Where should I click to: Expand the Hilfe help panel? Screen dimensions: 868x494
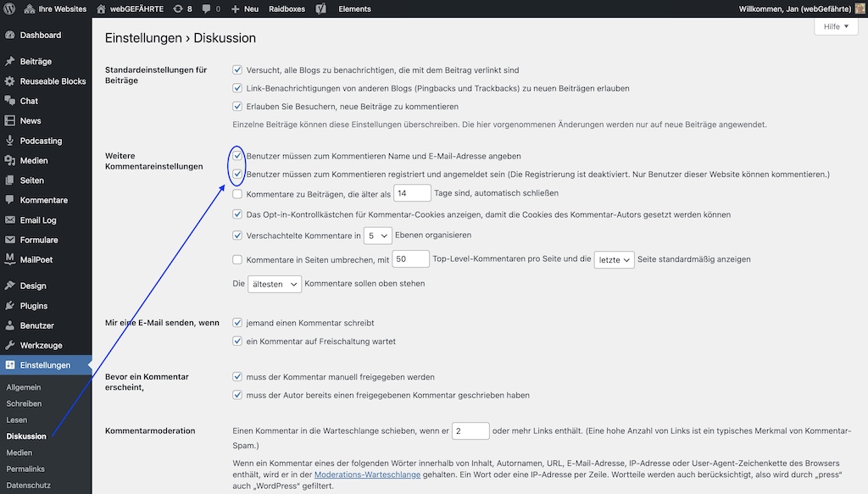(836, 26)
